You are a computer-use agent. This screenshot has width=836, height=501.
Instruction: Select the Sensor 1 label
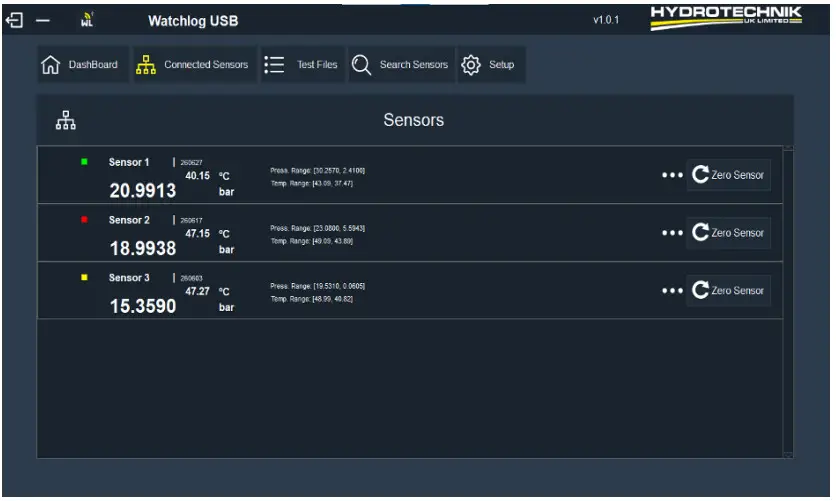click(x=129, y=162)
